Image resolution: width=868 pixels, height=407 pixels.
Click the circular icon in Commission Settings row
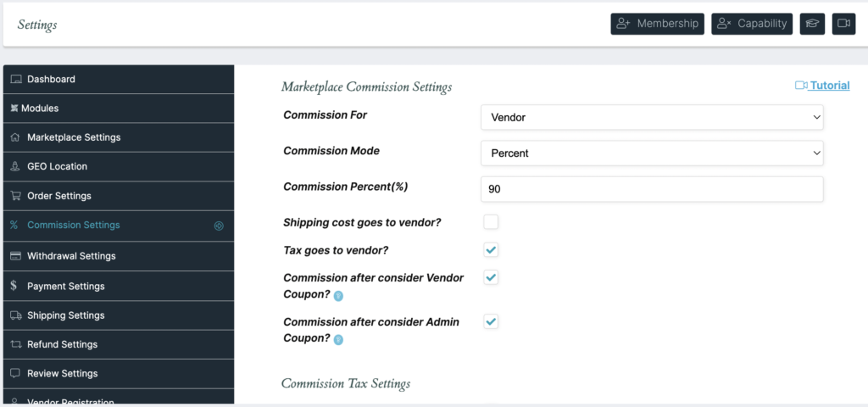[219, 226]
